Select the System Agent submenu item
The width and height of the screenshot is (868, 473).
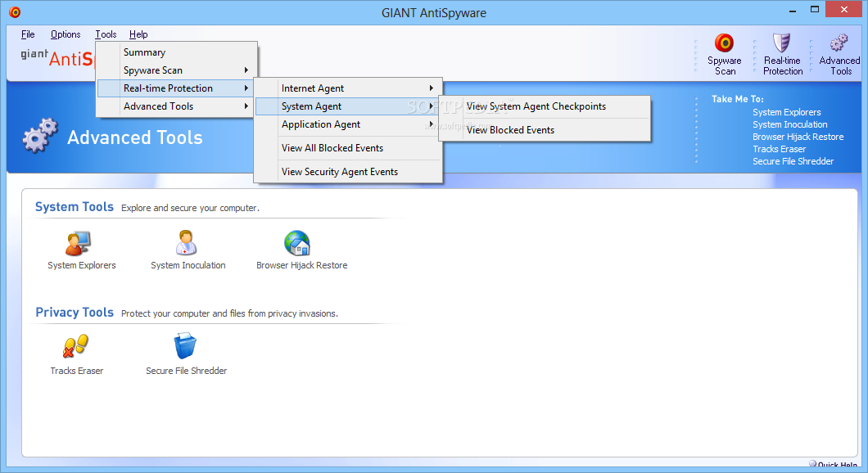[349, 106]
